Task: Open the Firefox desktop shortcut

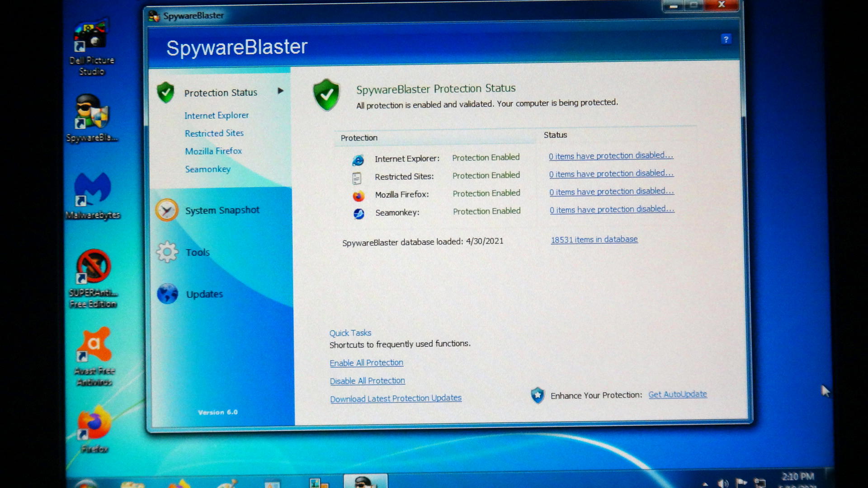Action: (94, 429)
